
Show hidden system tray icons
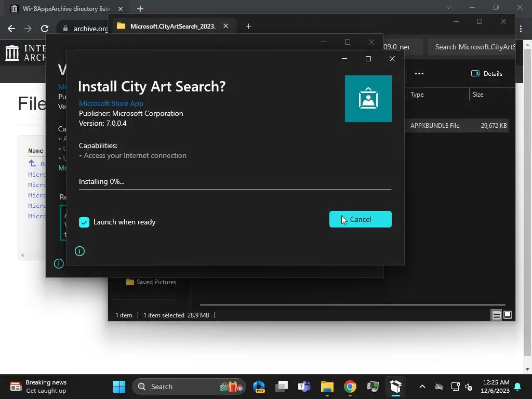(422, 387)
